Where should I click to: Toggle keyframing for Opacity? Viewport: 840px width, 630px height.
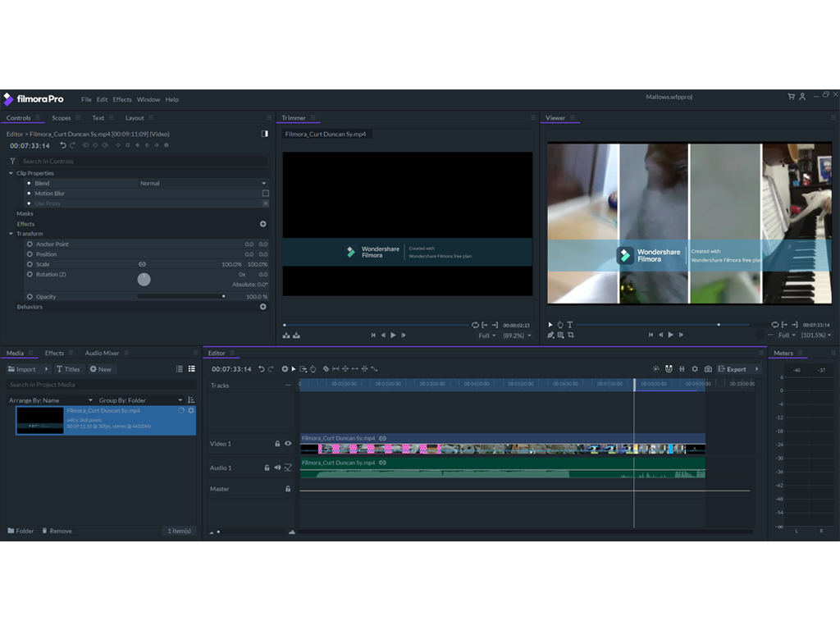pos(30,297)
